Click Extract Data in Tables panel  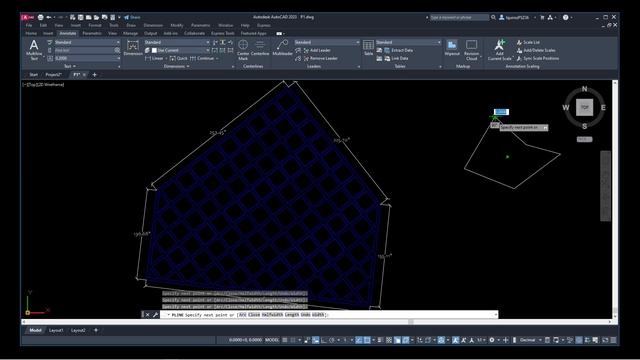[x=398, y=50]
